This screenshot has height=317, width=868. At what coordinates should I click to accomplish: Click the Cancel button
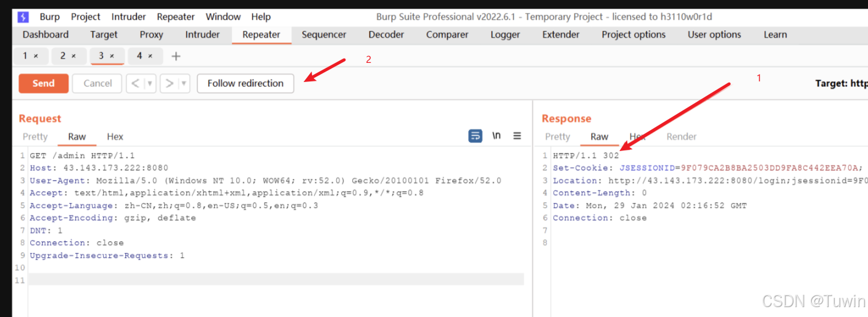pyautogui.click(x=97, y=83)
